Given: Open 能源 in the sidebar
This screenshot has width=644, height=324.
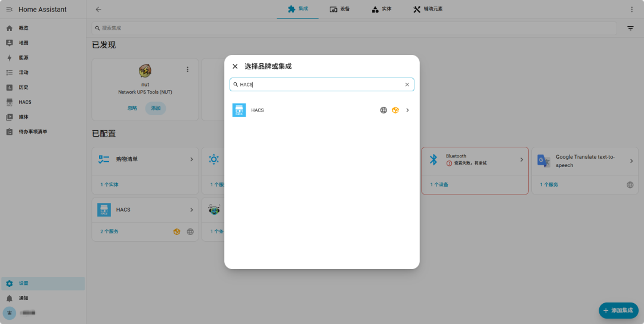Looking at the screenshot, I should point(43,57).
